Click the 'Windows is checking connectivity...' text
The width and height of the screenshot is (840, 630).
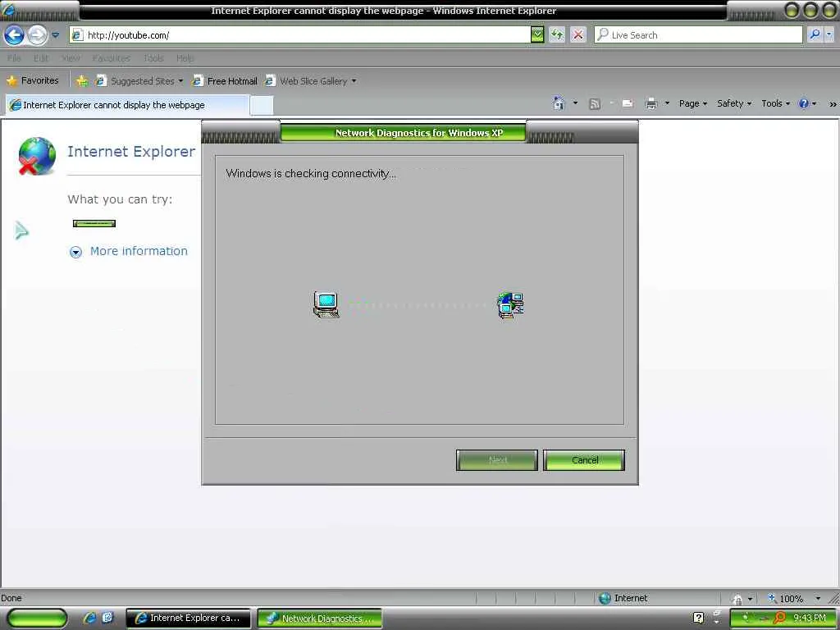pyautogui.click(x=311, y=174)
